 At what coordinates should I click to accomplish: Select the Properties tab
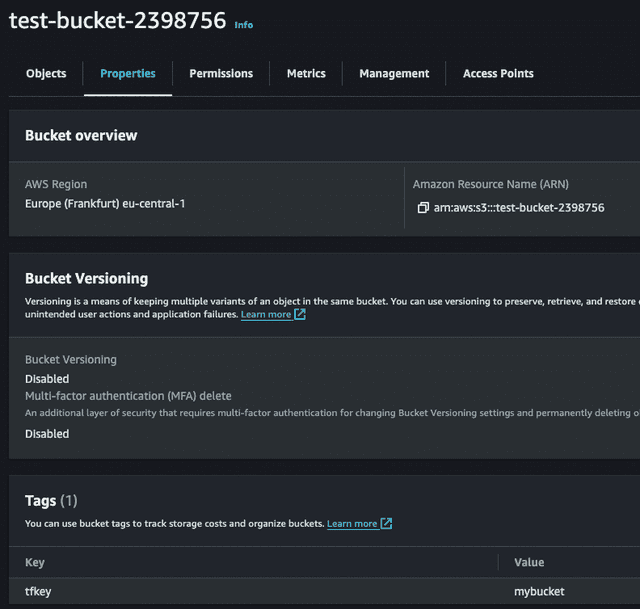click(128, 74)
